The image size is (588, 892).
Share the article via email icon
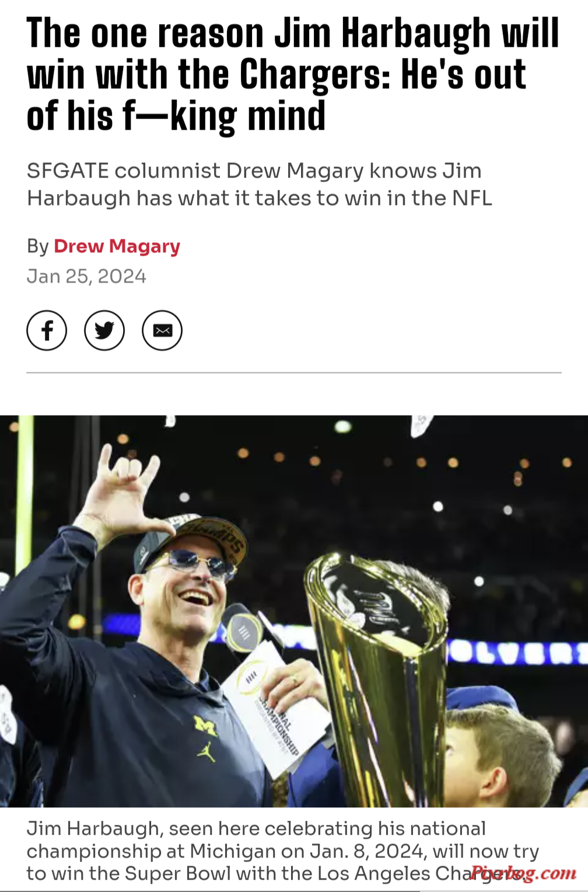point(162,330)
